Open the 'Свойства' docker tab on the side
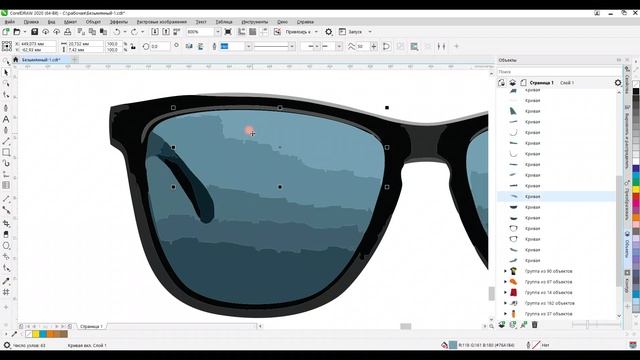 point(627,79)
